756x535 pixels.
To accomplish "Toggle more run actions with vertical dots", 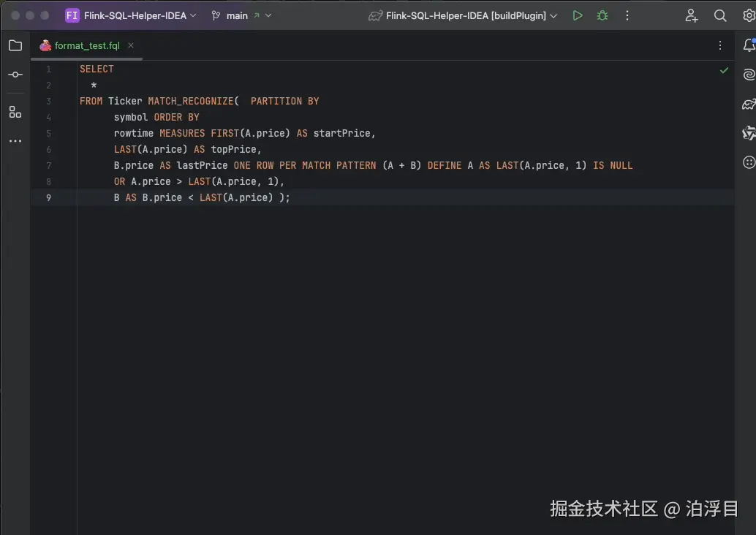I will (627, 15).
